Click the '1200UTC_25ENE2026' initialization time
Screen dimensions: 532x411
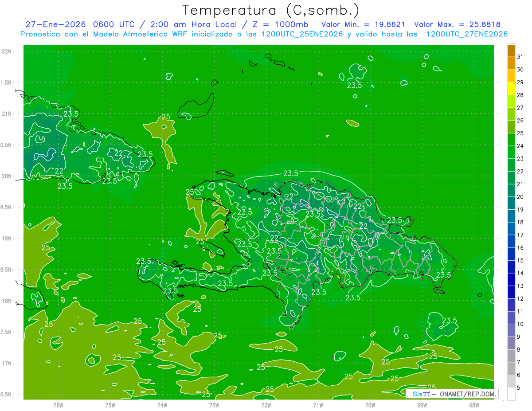[302, 34]
